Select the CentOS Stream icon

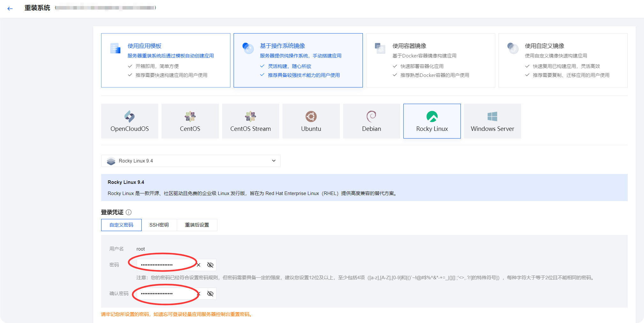[x=250, y=121]
